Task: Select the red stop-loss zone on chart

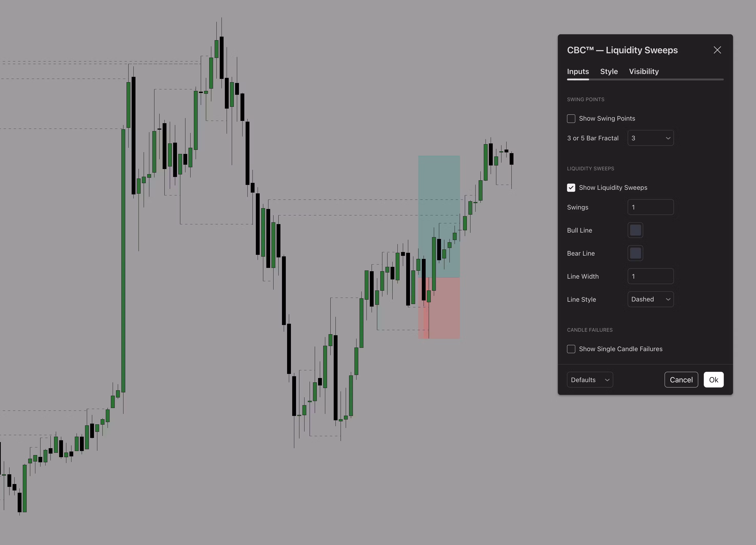Action: [x=439, y=308]
